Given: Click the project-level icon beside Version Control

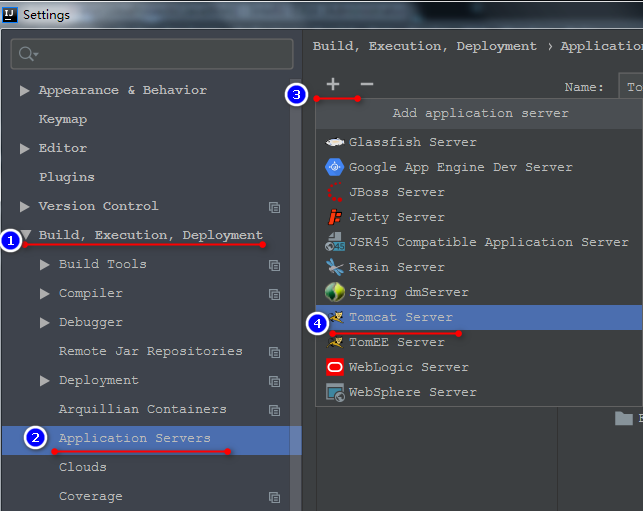Looking at the screenshot, I should (274, 207).
